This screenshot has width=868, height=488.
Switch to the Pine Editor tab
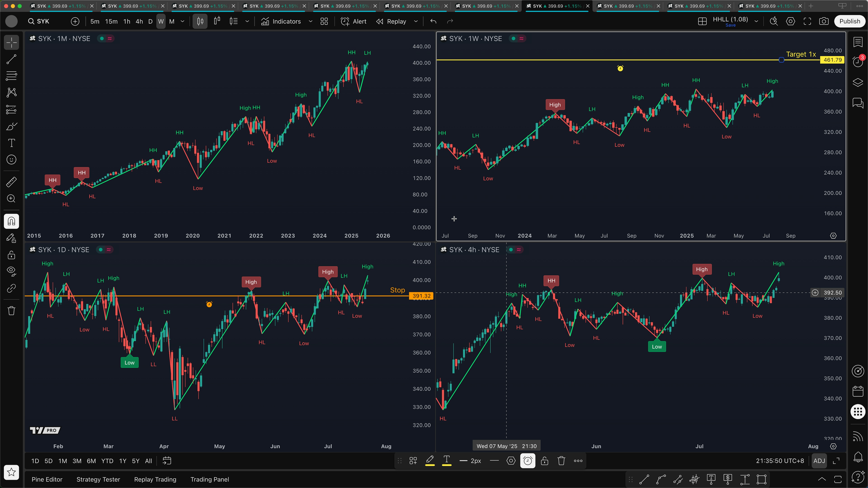pyautogui.click(x=47, y=479)
